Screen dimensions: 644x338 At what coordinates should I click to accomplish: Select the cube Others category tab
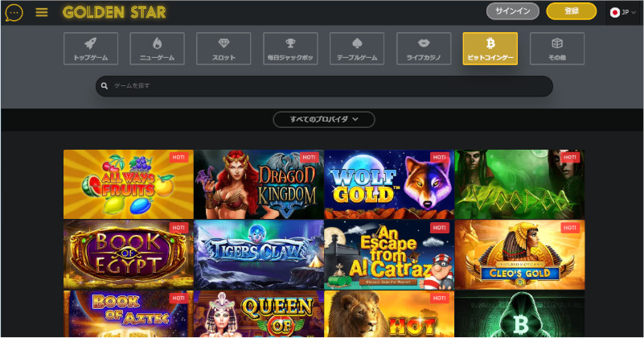coord(557,48)
